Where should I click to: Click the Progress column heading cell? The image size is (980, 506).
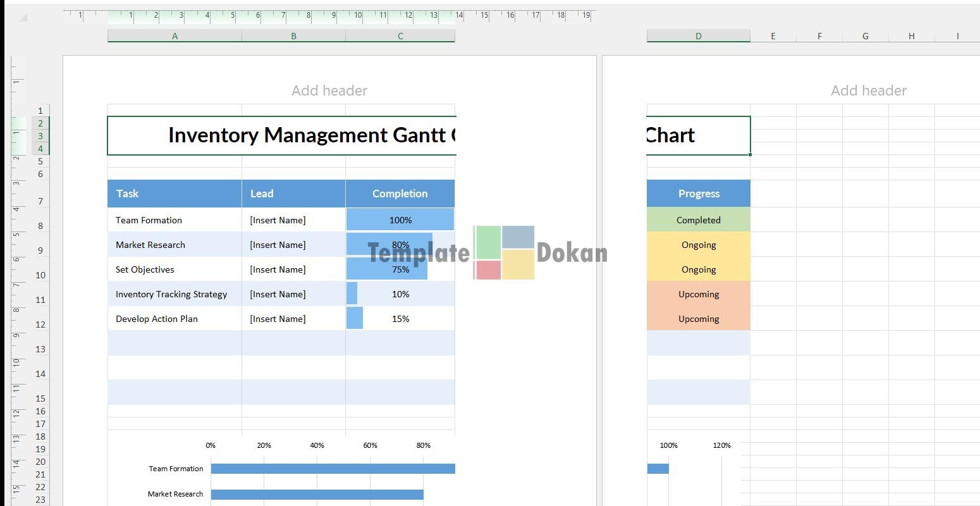(x=698, y=194)
